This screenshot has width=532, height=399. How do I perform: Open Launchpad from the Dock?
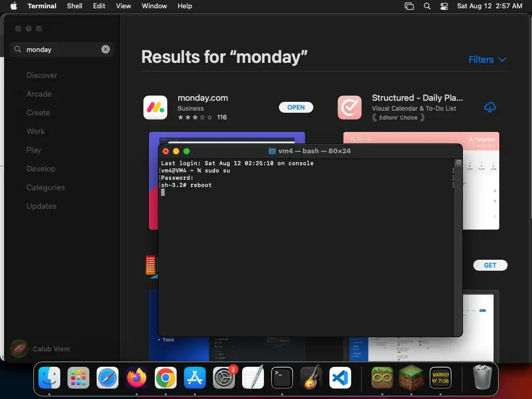click(78, 378)
